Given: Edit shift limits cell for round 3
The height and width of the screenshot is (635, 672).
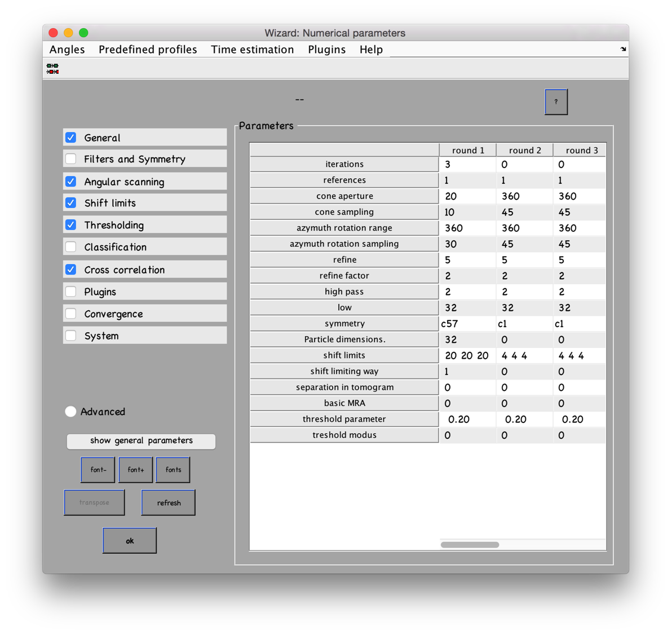Looking at the screenshot, I should pyautogui.click(x=580, y=355).
